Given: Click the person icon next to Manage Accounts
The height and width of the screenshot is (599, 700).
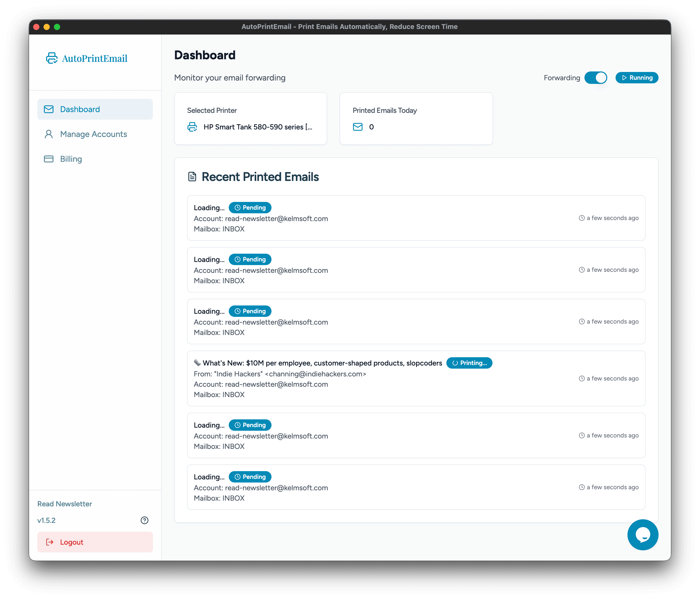Looking at the screenshot, I should point(49,134).
